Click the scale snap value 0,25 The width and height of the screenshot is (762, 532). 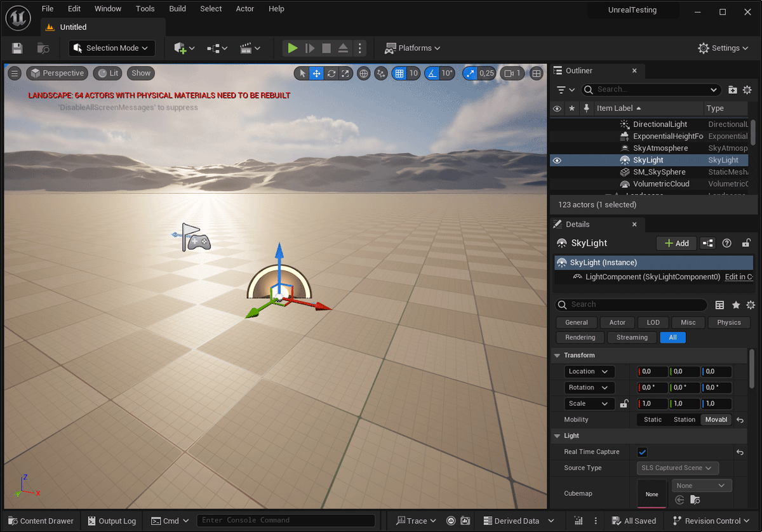pyautogui.click(x=487, y=74)
